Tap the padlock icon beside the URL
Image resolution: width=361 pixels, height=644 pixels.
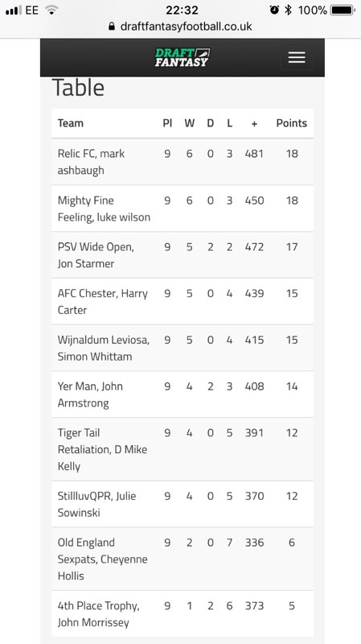click(x=112, y=27)
